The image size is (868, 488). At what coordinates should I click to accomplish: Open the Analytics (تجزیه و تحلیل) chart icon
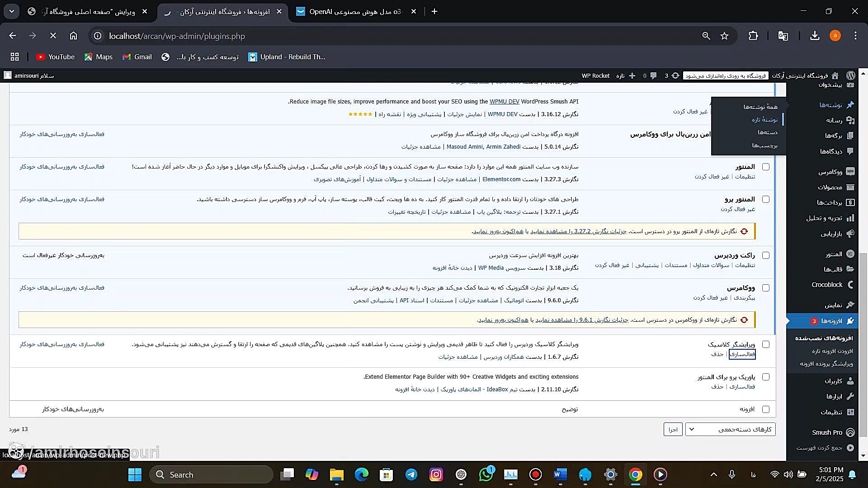pyautogui.click(x=850, y=218)
